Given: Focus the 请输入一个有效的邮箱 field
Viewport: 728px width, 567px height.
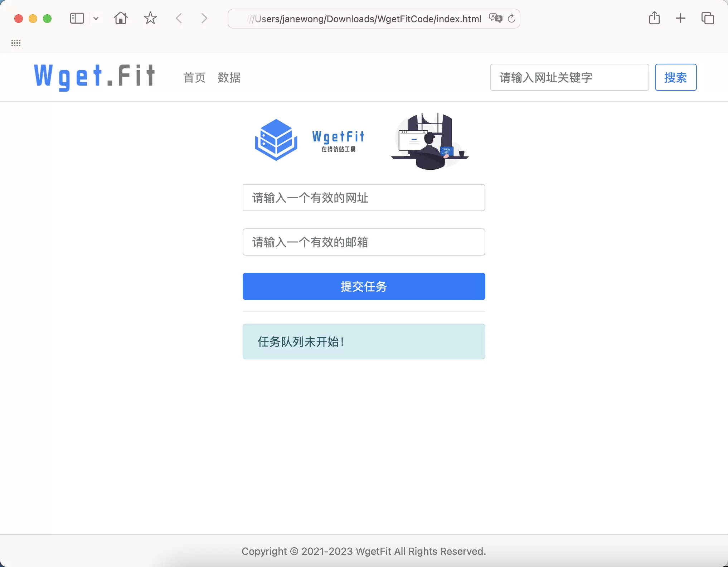Looking at the screenshot, I should click(x=364, y=242).
